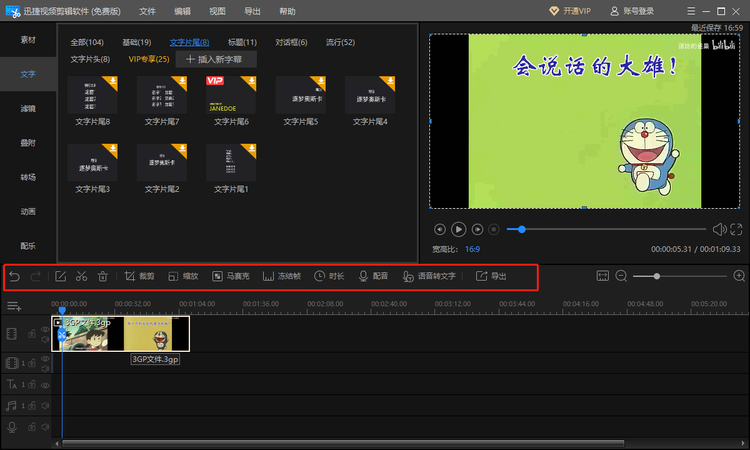Screen dimensions: 750x450
Task: Click 账号登录 to sign in
Action: point(632,11)
